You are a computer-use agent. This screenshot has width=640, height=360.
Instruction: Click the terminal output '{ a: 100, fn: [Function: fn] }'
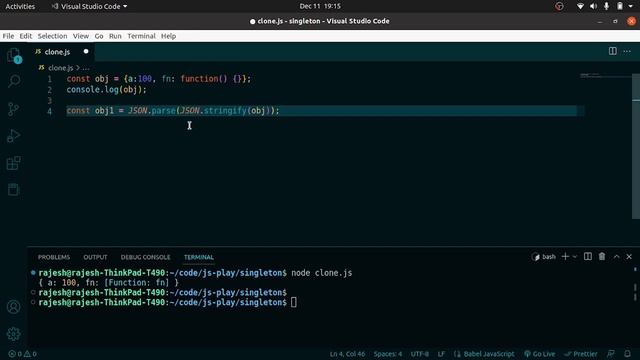pos(109,282)
